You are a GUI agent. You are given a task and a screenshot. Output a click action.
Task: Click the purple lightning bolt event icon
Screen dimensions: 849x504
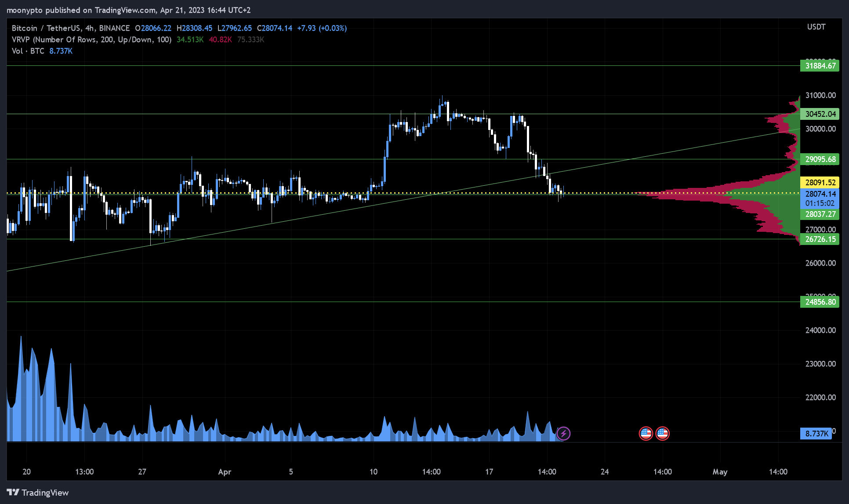tap(563, 434)
